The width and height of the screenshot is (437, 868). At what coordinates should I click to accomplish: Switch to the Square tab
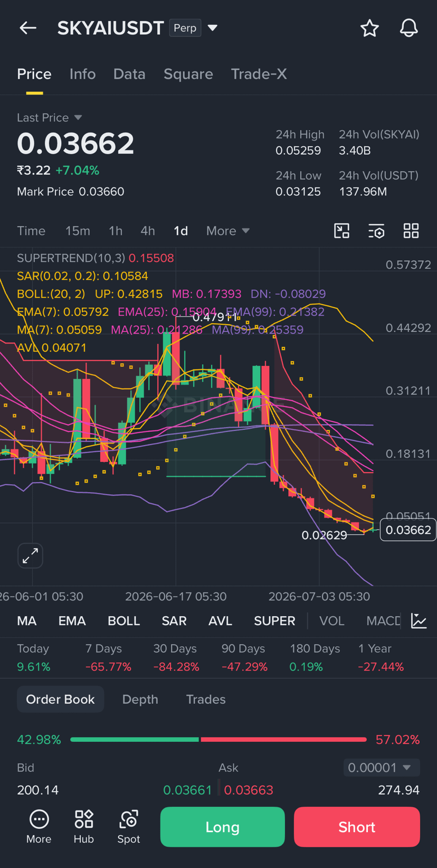(188, 74)
